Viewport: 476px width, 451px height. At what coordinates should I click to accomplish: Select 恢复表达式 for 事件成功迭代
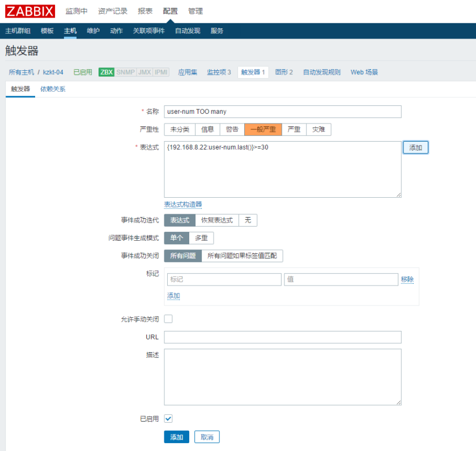click(x=217, y=220)
